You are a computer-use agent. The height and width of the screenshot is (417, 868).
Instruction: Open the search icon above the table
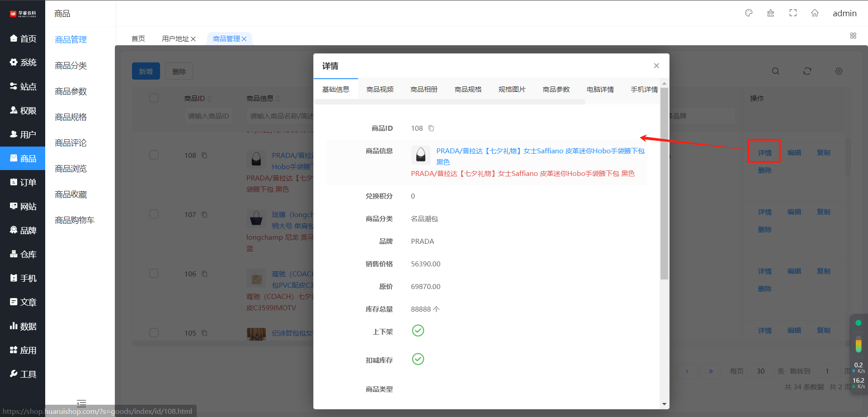pos(776,71)
